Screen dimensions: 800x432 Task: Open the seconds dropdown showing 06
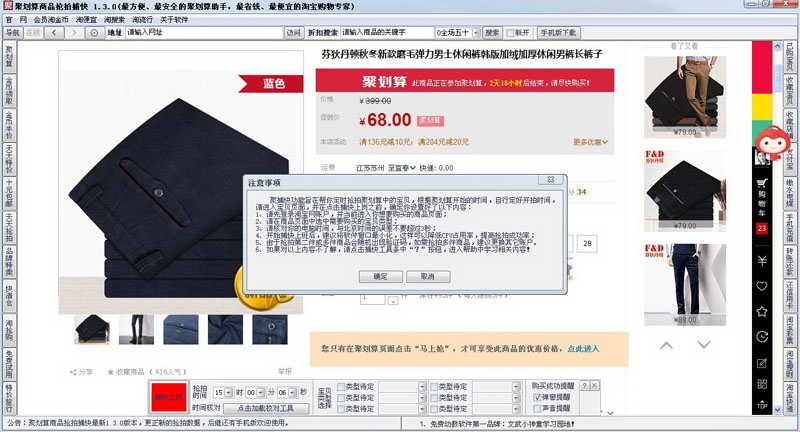293,392
